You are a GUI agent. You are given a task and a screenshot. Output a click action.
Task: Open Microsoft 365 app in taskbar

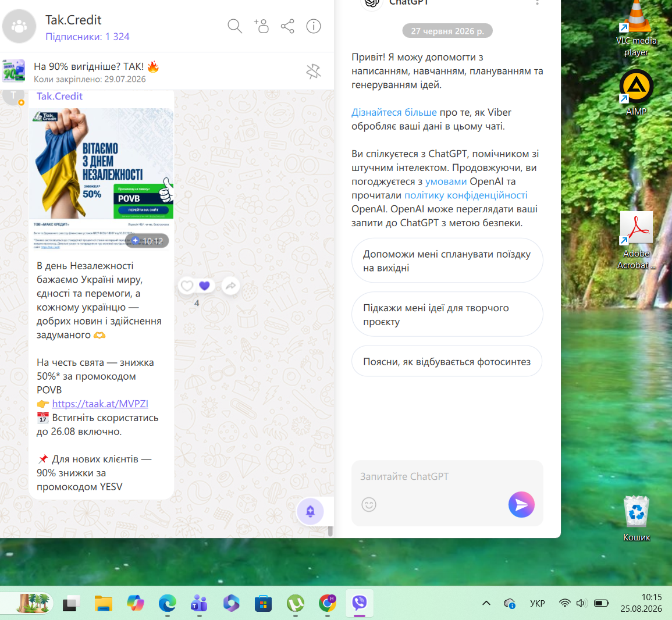[232, 604]
